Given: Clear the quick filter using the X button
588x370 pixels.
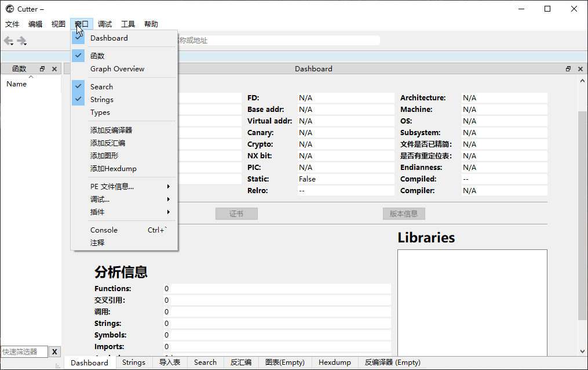Looking at the screenshot, I should [x=54, y=351].
